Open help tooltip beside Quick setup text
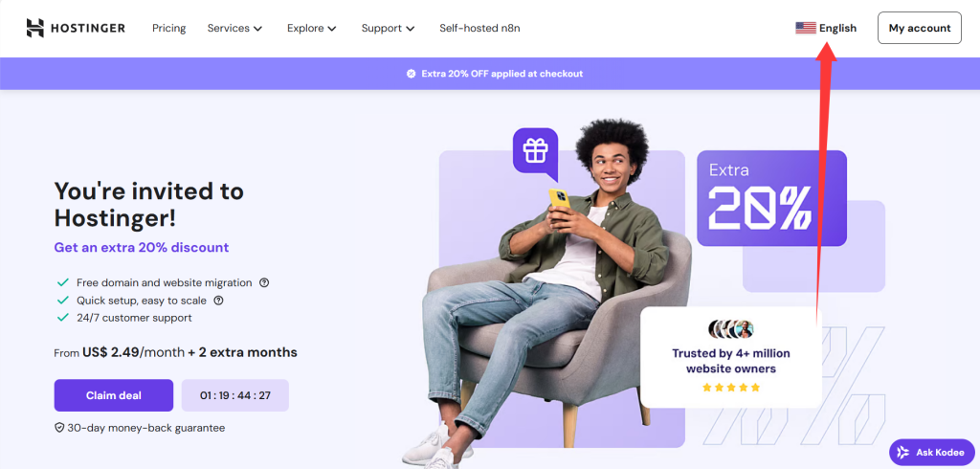980x469 pixels. click(219, 301)
